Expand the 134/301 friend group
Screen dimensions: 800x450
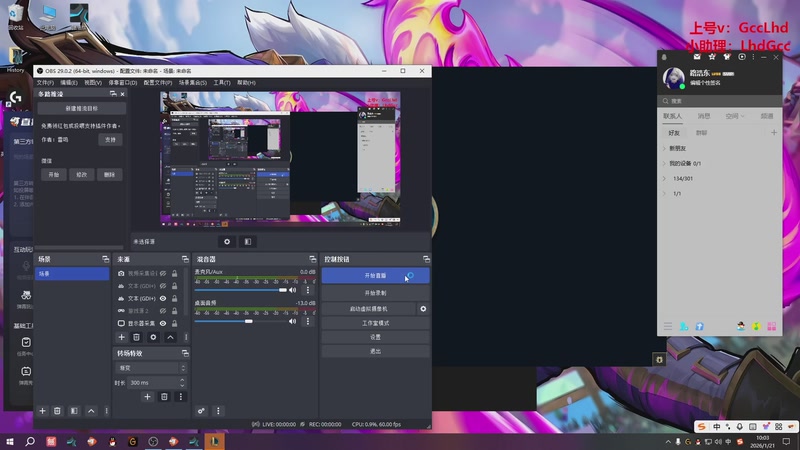pos(664,179)
